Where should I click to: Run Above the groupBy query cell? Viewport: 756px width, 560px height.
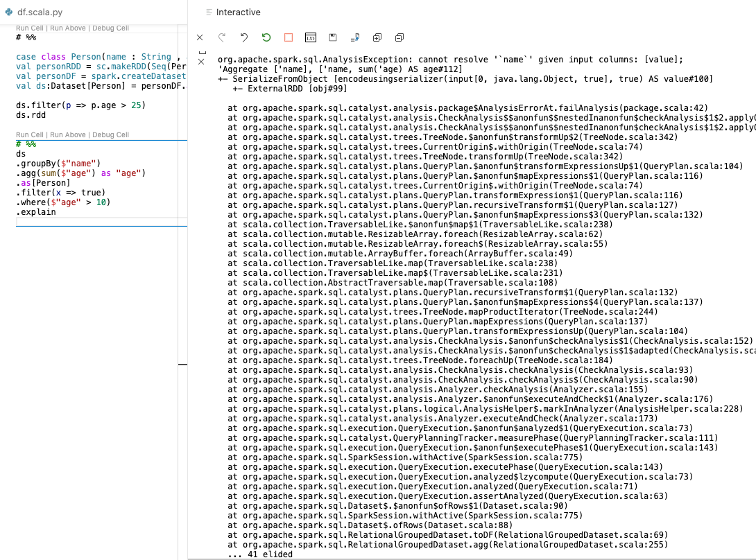(x=68, y=134)
